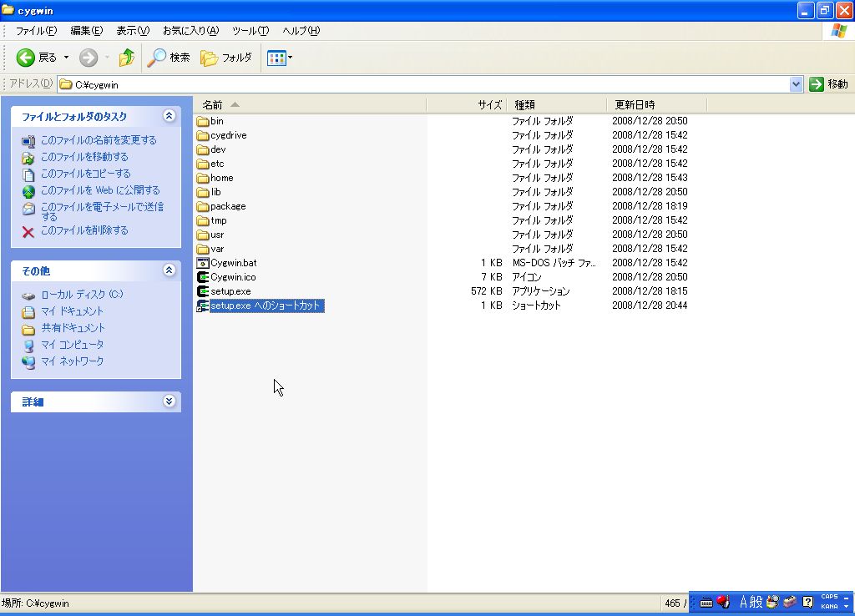Select the etc folder name

click(217, 164)
